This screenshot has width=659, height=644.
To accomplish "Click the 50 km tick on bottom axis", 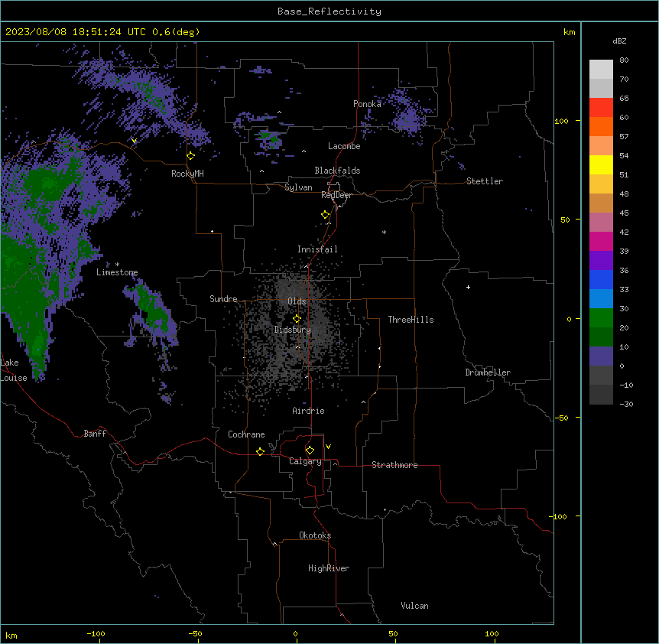I will pyautogui.click(x=393, y=633).
